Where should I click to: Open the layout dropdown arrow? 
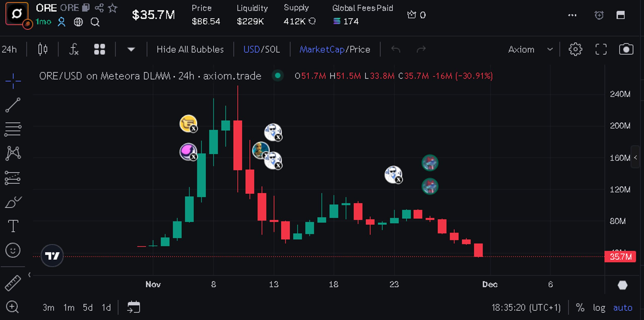131,49
